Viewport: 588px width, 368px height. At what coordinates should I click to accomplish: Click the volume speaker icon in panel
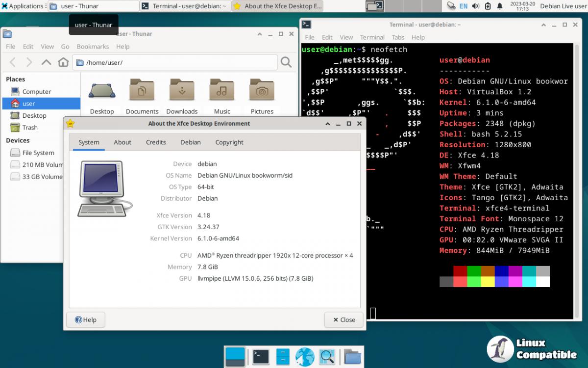475,6
